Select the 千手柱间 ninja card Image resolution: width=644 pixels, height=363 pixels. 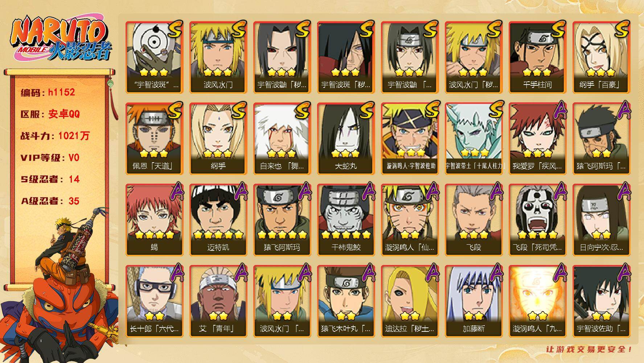(537, 57)
